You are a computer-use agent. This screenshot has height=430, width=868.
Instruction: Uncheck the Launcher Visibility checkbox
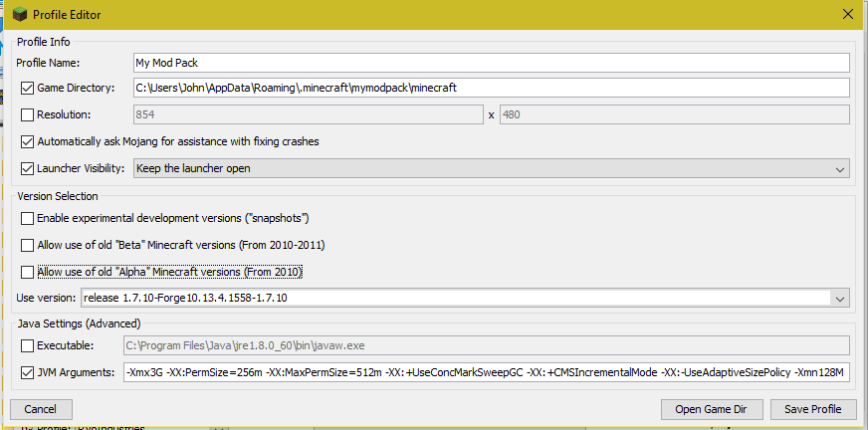(x=27, y=168)
